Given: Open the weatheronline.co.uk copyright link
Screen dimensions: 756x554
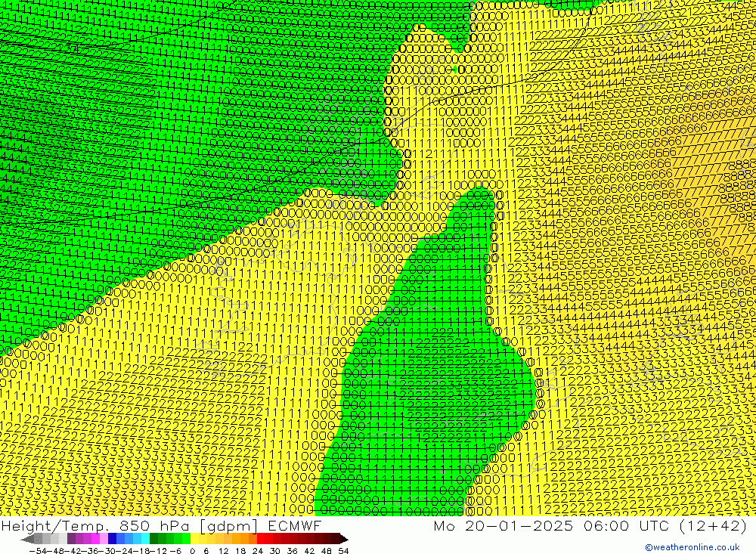Looking at the screenshot, I should click(692, 547).
